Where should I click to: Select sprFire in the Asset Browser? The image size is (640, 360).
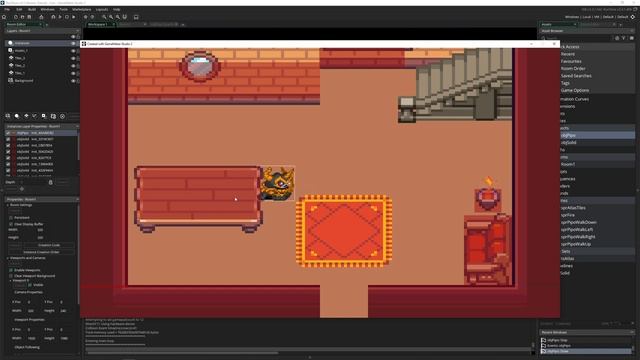567,215
